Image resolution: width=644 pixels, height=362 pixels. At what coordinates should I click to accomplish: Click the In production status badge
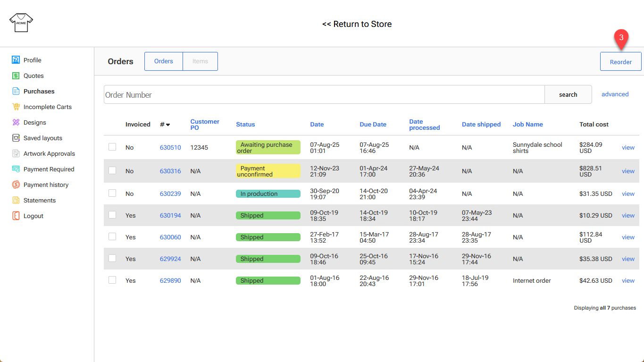click(268, 194)
